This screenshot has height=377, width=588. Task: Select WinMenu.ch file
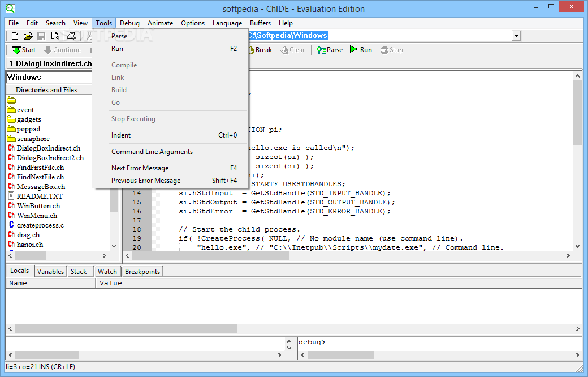click(33, 216)
